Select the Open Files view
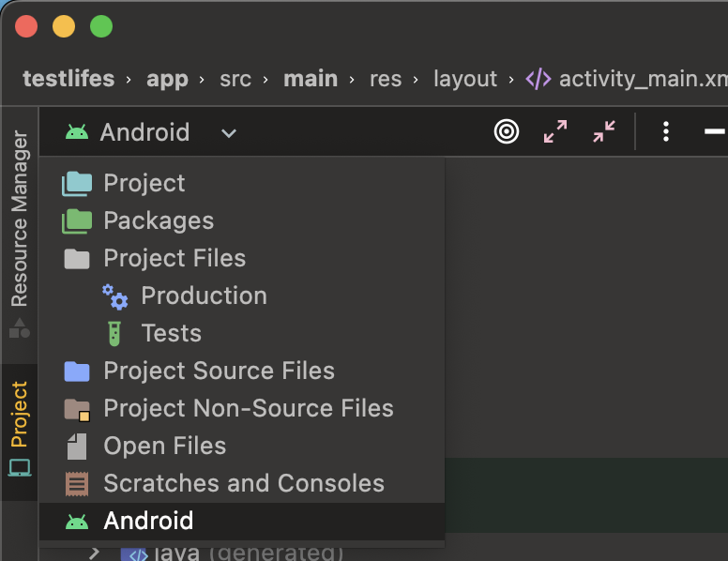728x561 pixels. pyautogui.click(x=241, y=447)
